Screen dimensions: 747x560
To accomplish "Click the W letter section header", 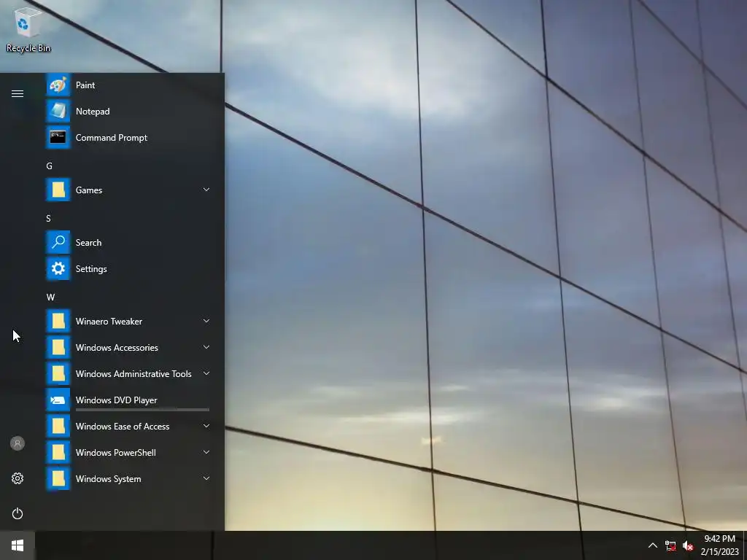I will coord(50,297).
